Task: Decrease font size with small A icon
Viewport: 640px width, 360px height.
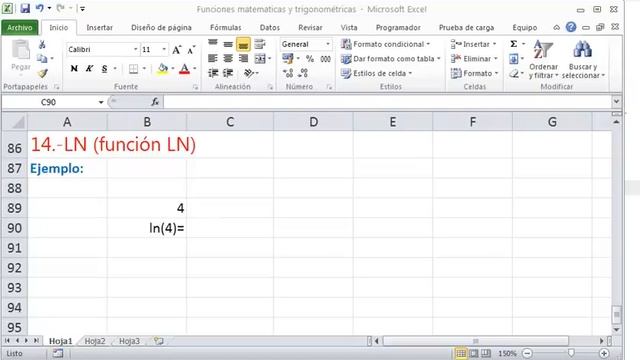Action: click(191, 50)
